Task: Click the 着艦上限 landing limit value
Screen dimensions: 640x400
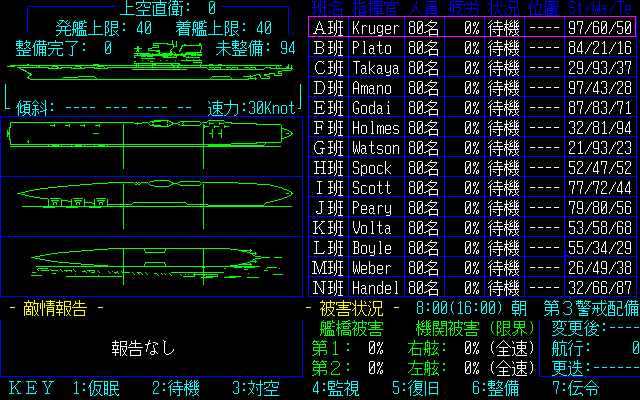Action: click(x=264, y=28)
